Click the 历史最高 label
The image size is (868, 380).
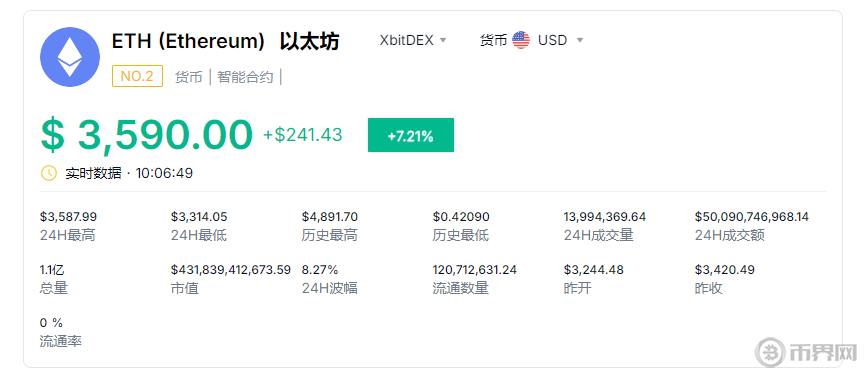(330, 235)
